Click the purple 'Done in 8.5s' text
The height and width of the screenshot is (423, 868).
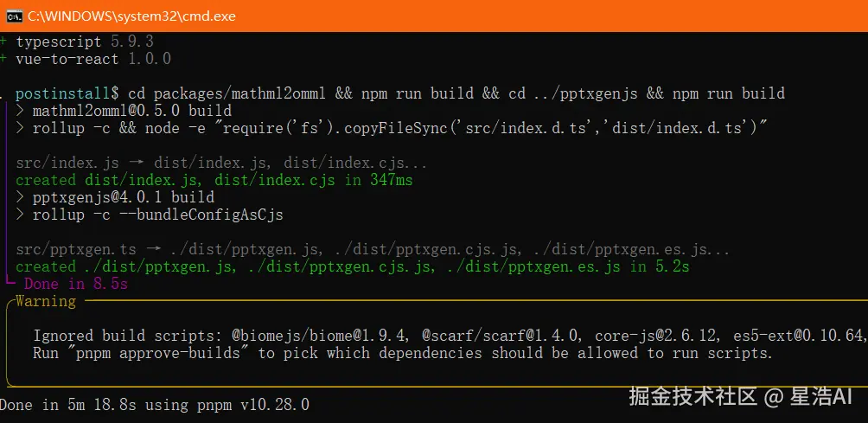coord(76,284)
